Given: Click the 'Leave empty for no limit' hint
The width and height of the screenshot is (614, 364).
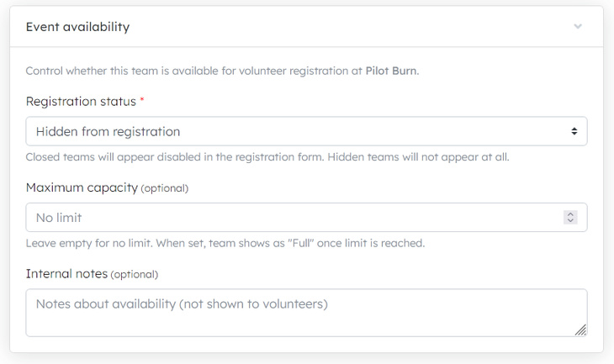Looking at the screenshot, I should (225, 244).
